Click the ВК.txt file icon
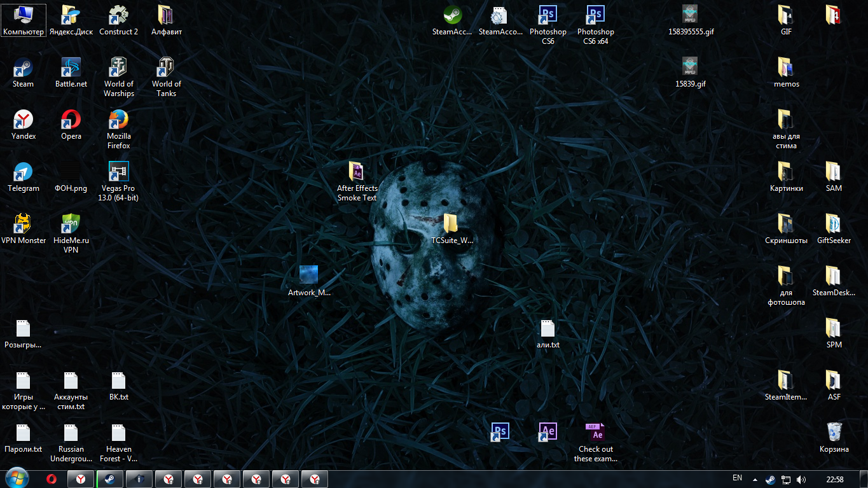Viewport: 868px width, 488px height. point(119,386)
